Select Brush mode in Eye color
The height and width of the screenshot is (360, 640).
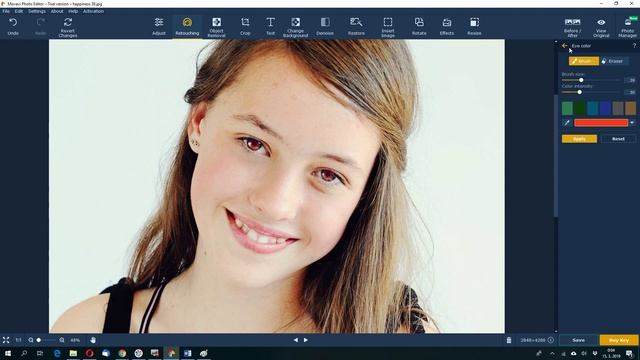(584, 61)
